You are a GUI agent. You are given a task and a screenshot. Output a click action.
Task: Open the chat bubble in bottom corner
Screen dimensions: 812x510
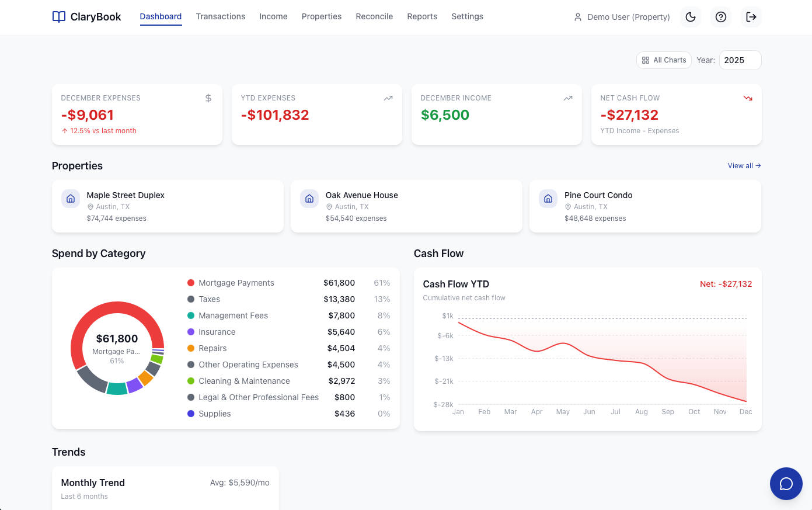pyautogui.click(x=786, y=484)
